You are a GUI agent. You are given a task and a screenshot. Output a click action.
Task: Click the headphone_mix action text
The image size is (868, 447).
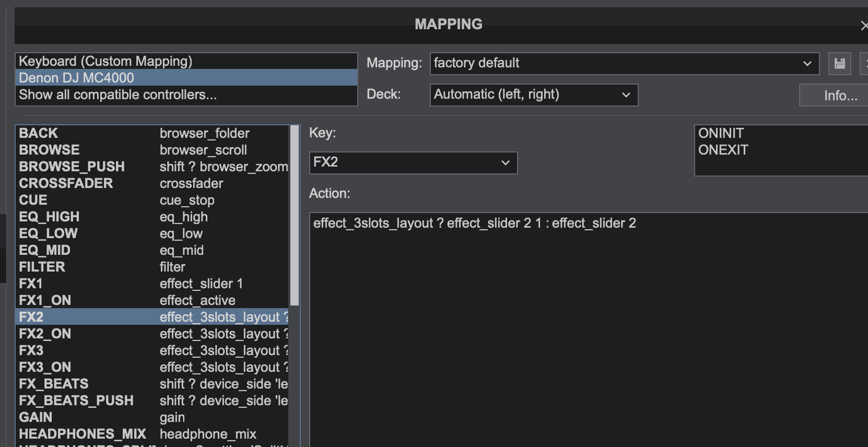208,434
